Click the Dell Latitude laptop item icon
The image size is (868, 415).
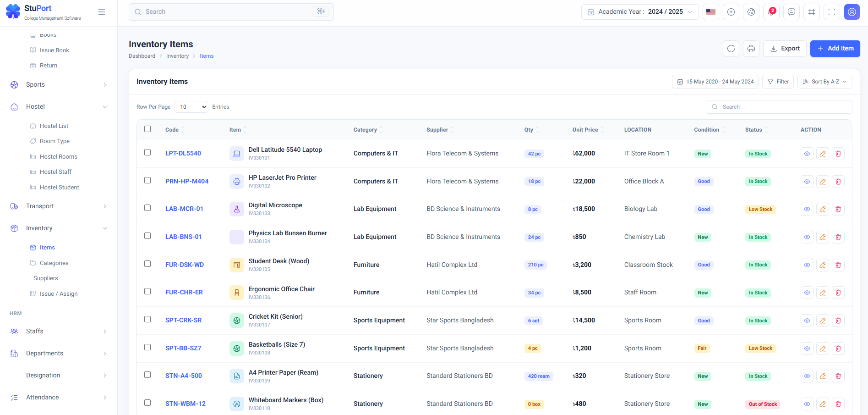click(237, 154)
